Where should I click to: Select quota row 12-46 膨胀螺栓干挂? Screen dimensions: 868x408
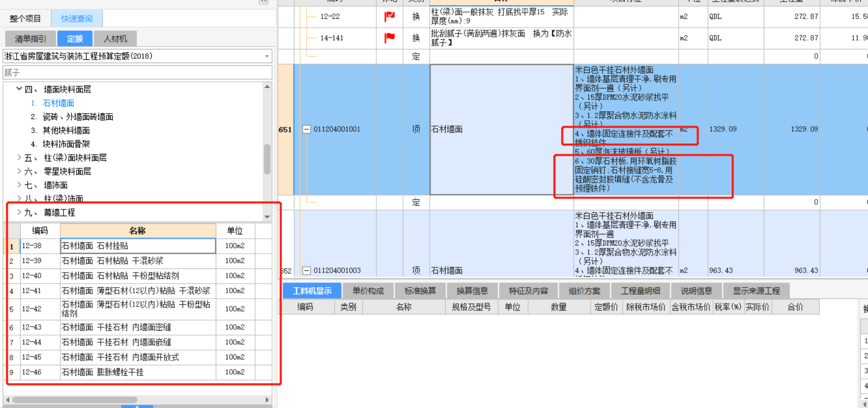pyautogui.click(x=138, y=373)
